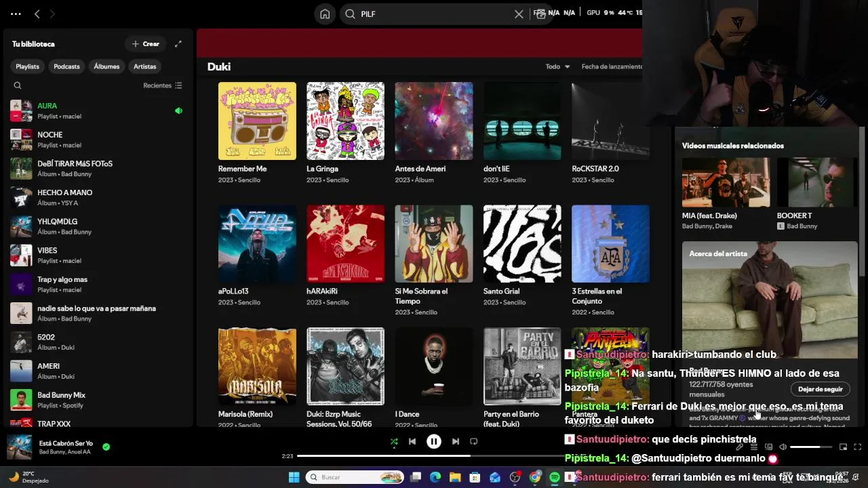The image size is (868, 488).
Task: Open the Fecha de lanzamiento sort dropdown
Action: [612, 66]
